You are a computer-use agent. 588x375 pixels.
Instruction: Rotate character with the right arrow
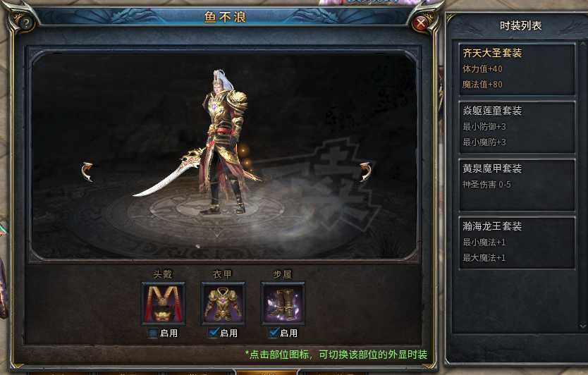(x=365, y=172)
